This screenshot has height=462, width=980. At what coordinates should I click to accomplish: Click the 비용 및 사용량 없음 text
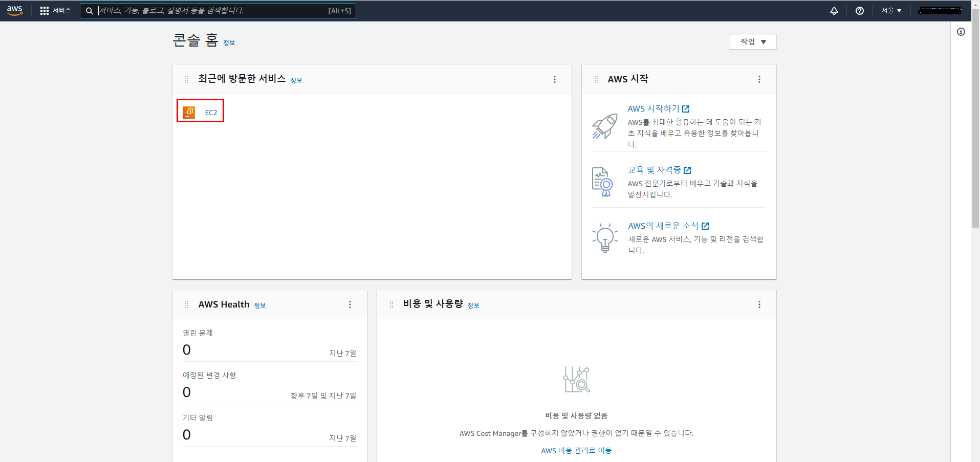point(576,416)
